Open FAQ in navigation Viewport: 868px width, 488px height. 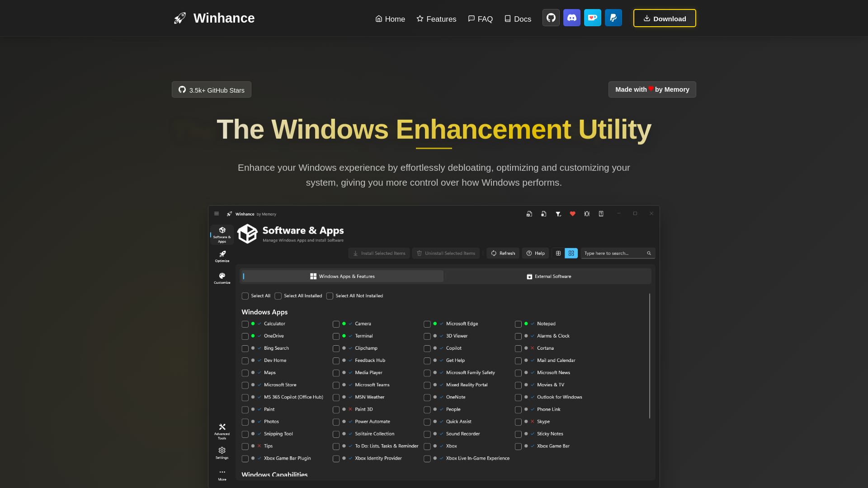(480, 19)
